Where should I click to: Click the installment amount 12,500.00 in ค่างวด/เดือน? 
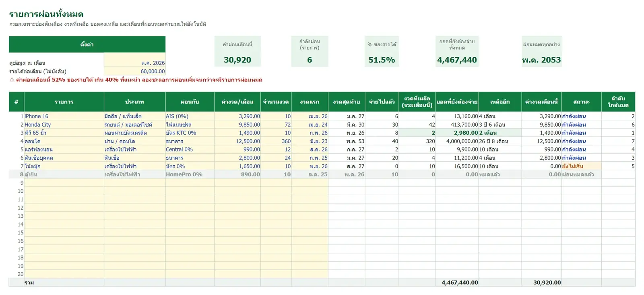[237, 141]
